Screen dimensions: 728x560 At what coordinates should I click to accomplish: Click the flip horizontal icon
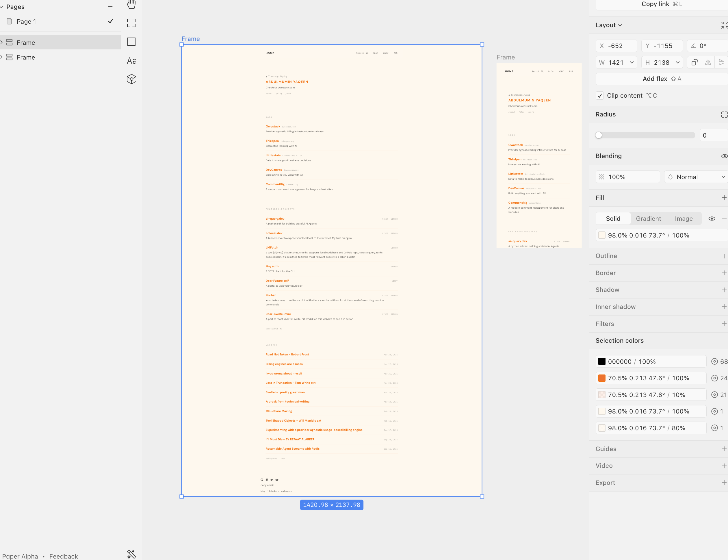point(708,62)
